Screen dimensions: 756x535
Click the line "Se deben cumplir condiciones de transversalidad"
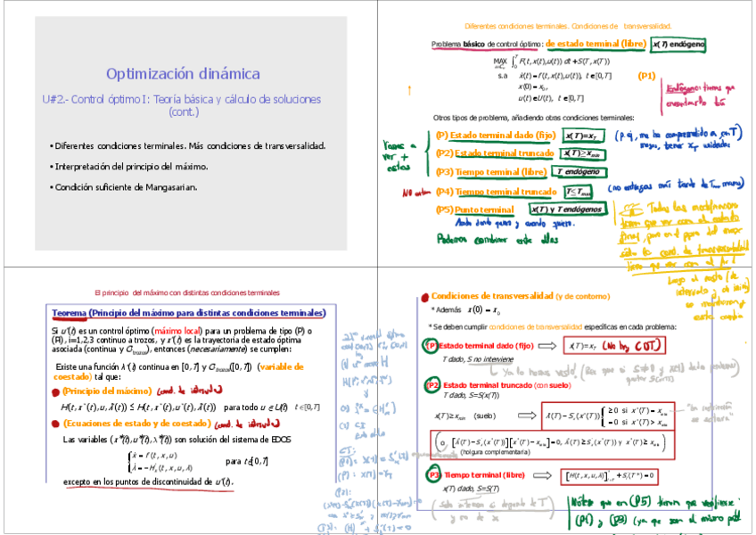pos(553,327)
